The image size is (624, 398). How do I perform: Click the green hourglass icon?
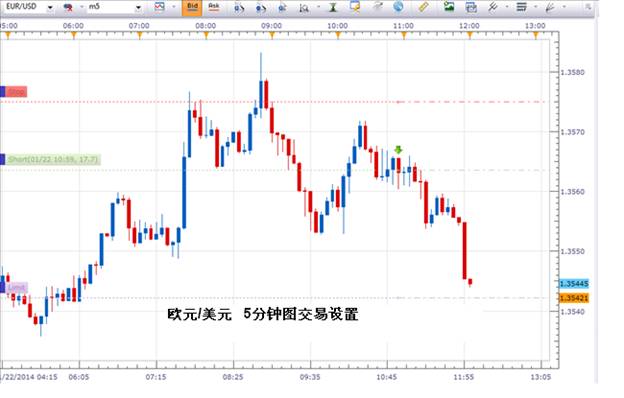(333, 7)
